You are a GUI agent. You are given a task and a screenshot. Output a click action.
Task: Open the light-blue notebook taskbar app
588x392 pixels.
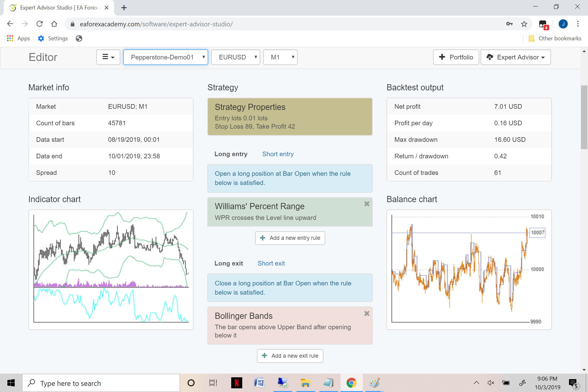328,383
